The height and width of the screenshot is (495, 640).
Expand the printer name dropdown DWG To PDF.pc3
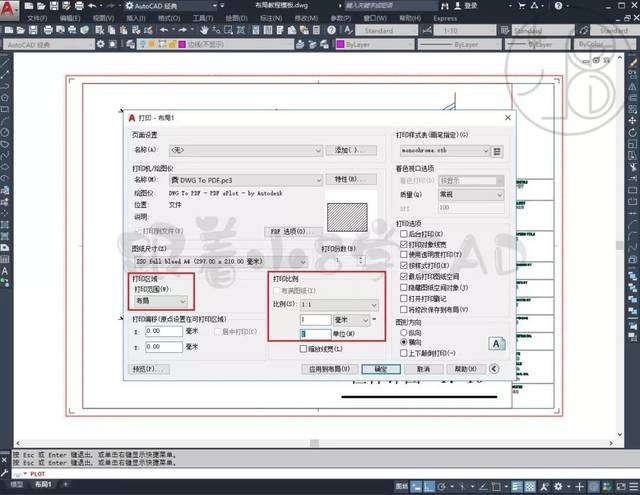pos(245,179)
